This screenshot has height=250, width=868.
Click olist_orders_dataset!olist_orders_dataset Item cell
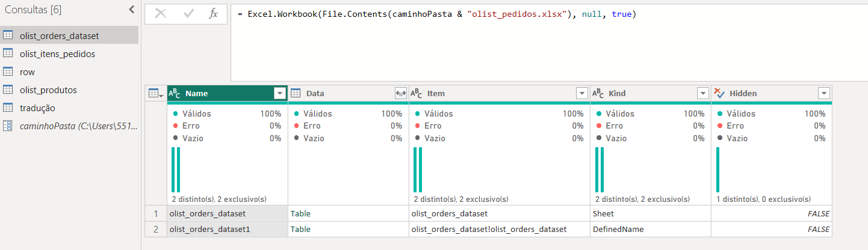(x=499, y=229)
